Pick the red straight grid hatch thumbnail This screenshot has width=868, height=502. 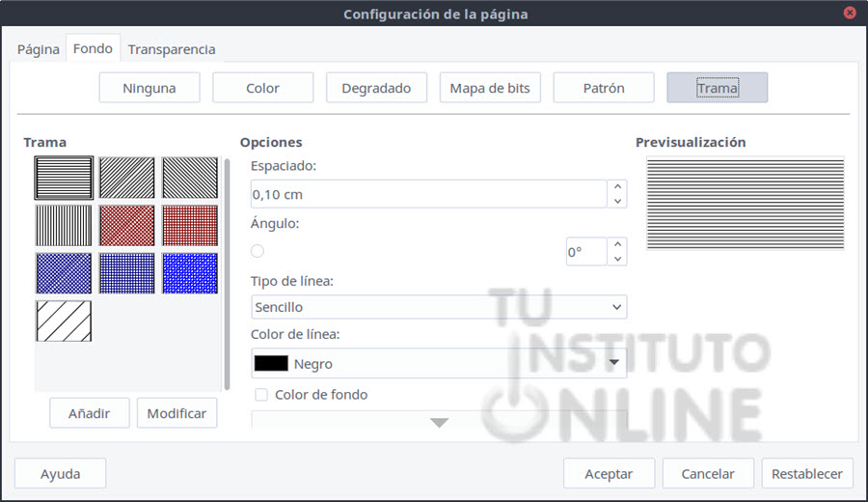coord(190,226)
